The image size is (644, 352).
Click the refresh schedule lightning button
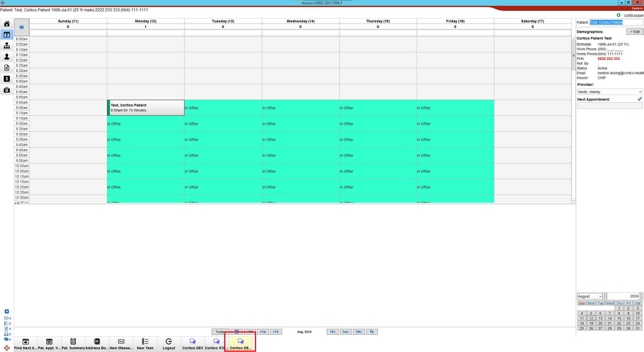372,332
